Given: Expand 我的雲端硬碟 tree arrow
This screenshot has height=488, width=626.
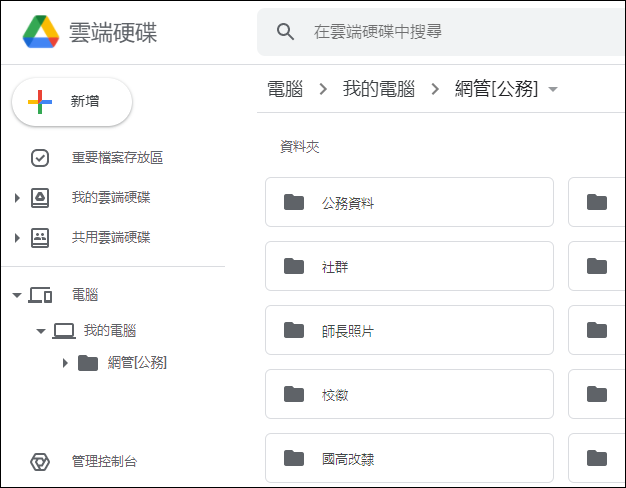Looking at the screenshot, I should 17,198.
